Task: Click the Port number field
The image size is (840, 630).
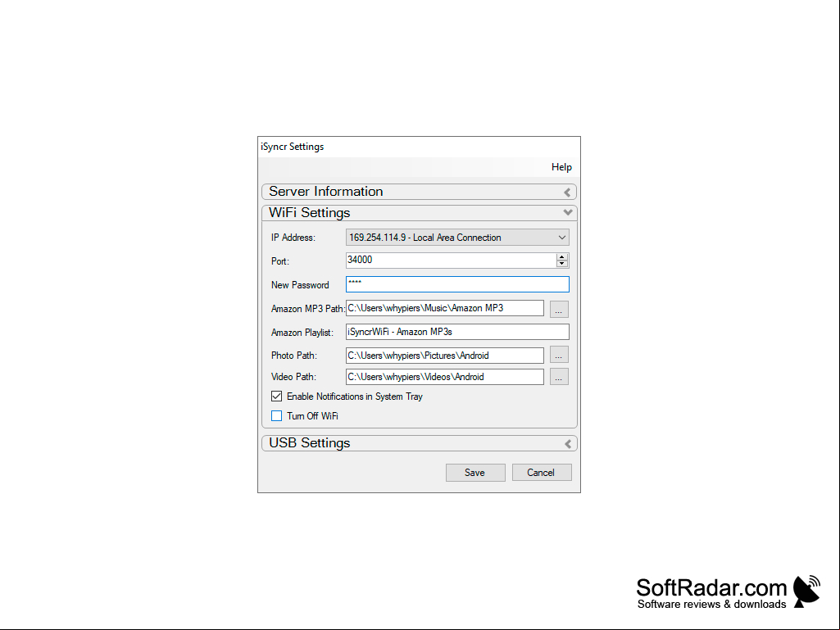Action: click(451, 261)
